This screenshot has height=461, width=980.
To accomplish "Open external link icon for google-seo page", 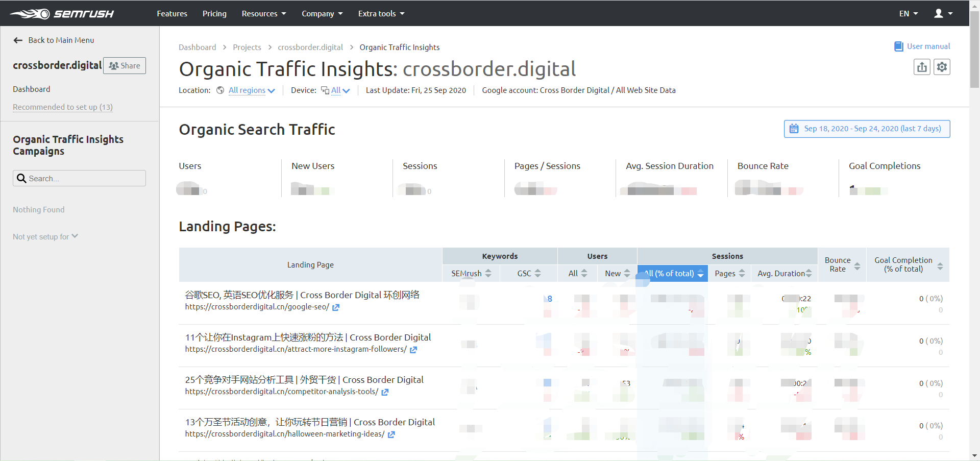I will (336, 307).
